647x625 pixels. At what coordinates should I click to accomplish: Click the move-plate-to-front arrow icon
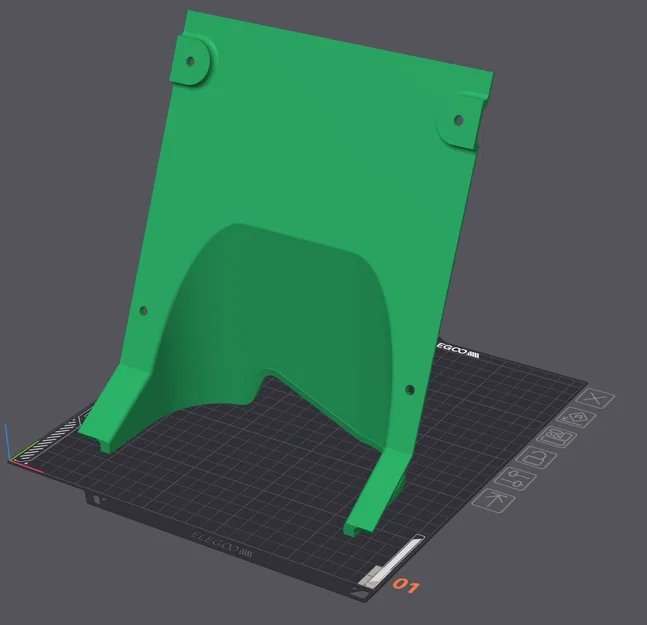pyautogui.click(x=493, y=501)
